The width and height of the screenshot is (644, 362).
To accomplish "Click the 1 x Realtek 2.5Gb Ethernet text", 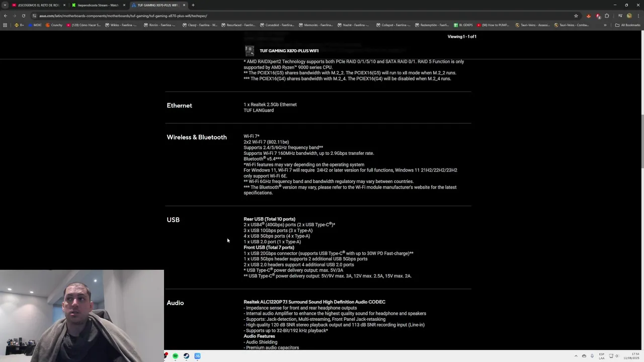I will (x=270, y=105).
